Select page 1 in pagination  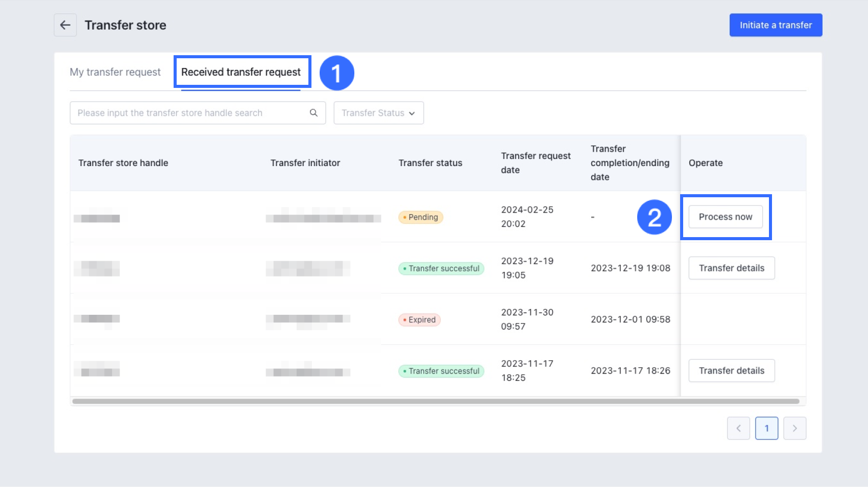[766, 428]
